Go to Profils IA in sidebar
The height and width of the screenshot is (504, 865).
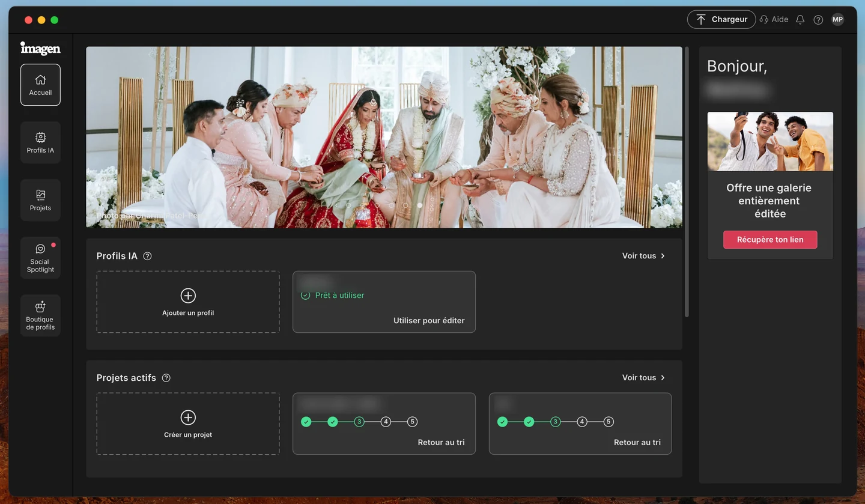coord(40,142)
